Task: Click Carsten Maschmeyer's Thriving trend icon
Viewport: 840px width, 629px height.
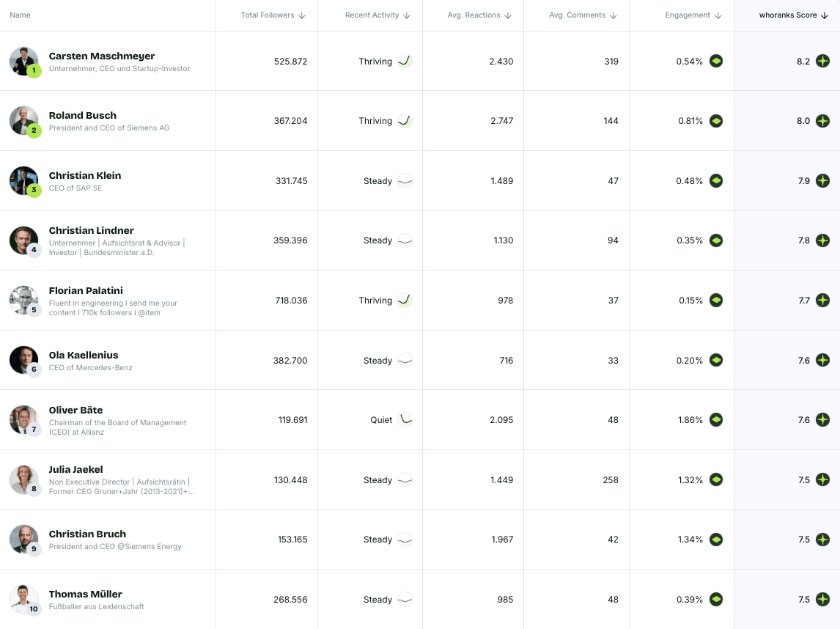Action: (405, 61)
